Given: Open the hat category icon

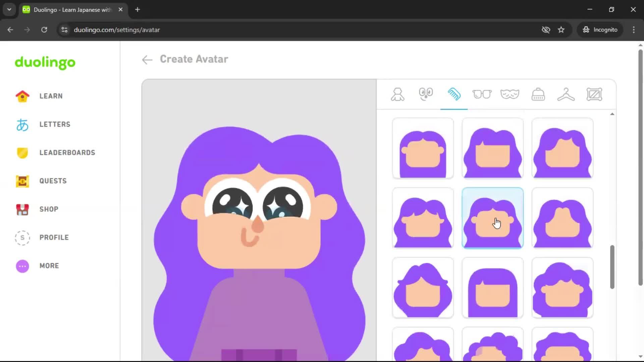Looking at the screenshot, I should (538, 94).
